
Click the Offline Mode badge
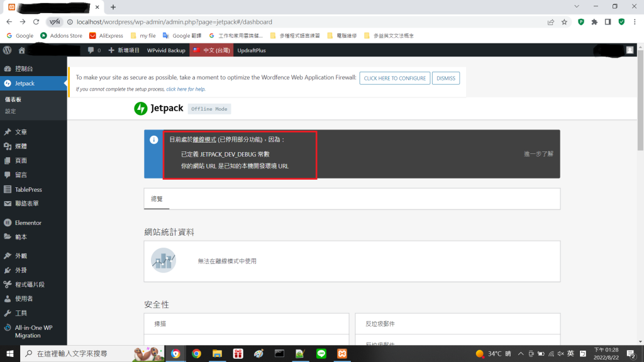(209, 109)
